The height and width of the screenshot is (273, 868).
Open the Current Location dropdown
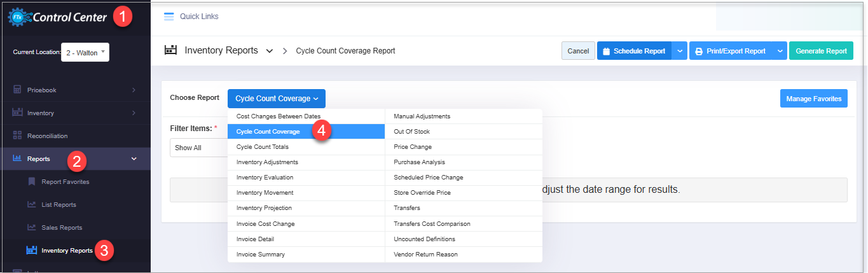(x=85, y=53)
